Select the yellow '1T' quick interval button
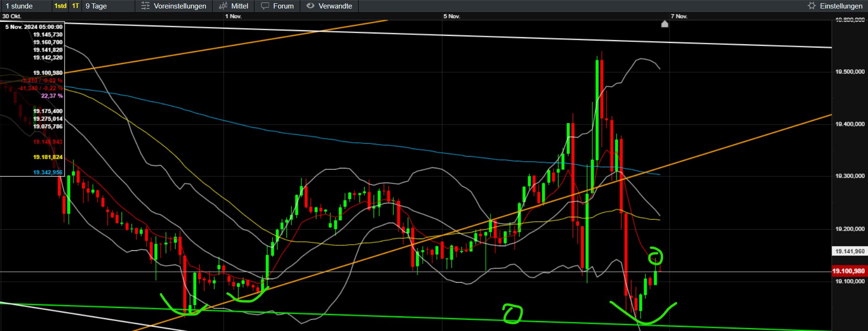This screenshot has height=331, width=868. 75,6
